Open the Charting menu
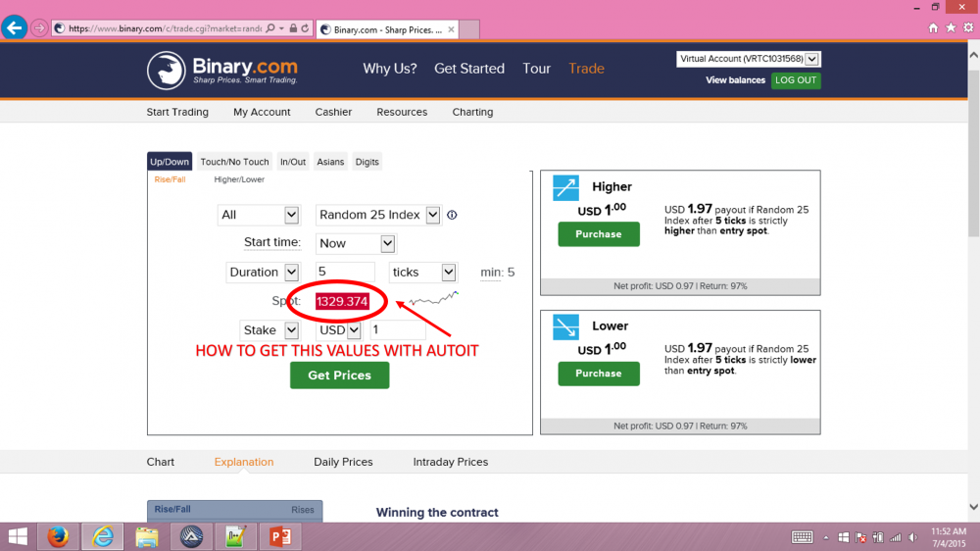 [x=472, y=112]
